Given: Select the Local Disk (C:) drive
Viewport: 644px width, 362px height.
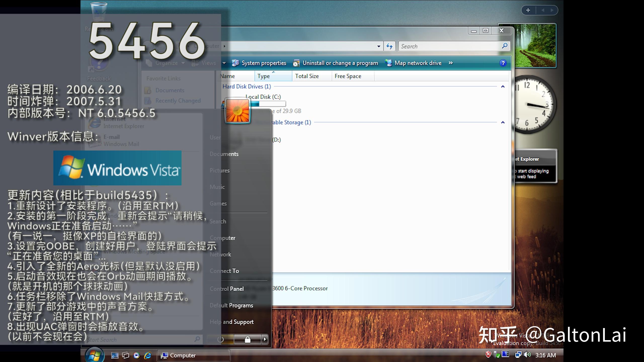Looking at the screenshot, I should pos(262,104).
